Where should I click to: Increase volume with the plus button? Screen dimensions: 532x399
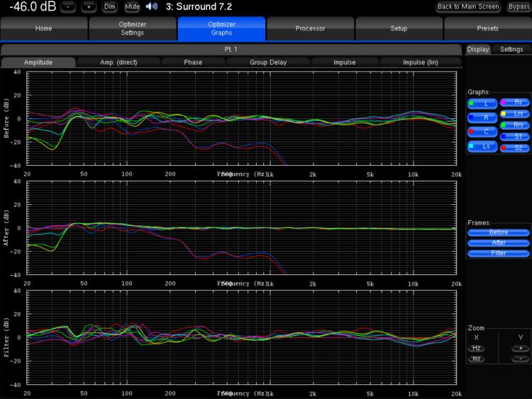tap(89, 7)
